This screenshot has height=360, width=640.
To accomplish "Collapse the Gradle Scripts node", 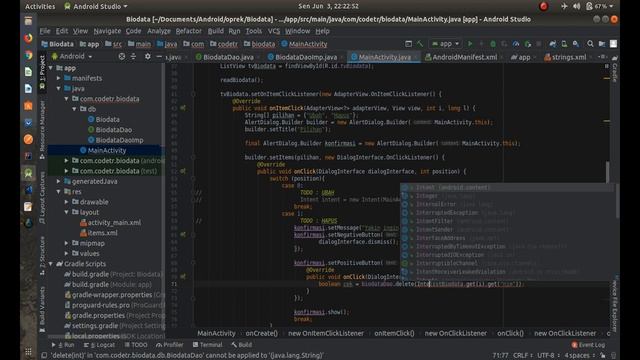I will pos(51,264).
